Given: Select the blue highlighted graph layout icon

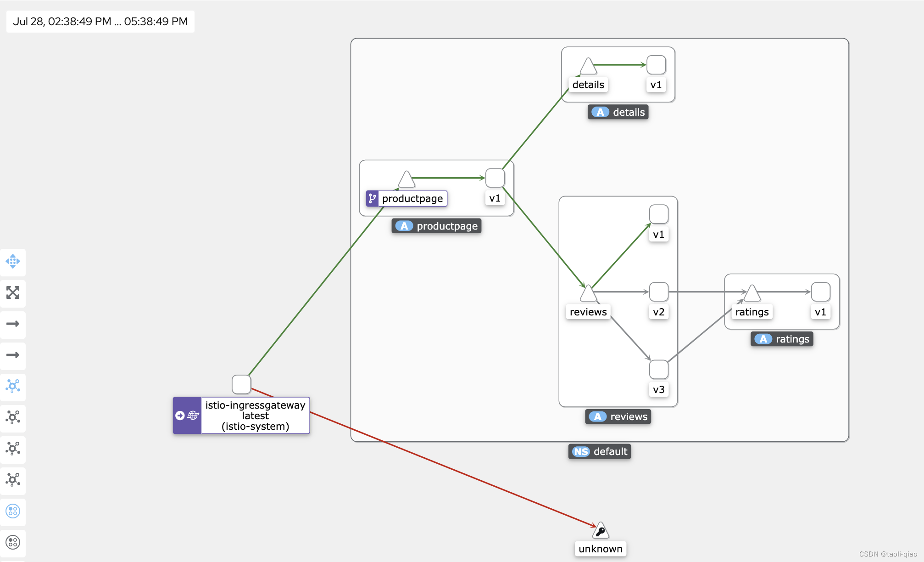Looking at the screenshot, I should (13, 386).
